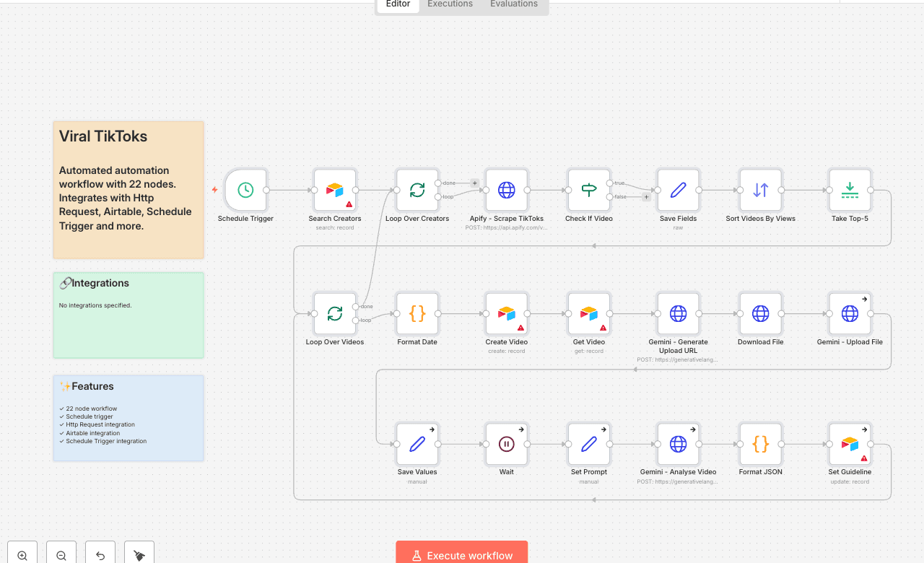Click the Search Creators Airtable node
924x563 pixels.
pos(335,191)
